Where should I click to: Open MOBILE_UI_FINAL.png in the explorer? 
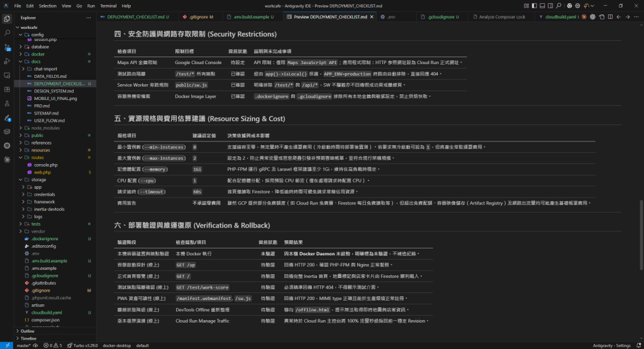pyautogui.click(x=55, y=99)
